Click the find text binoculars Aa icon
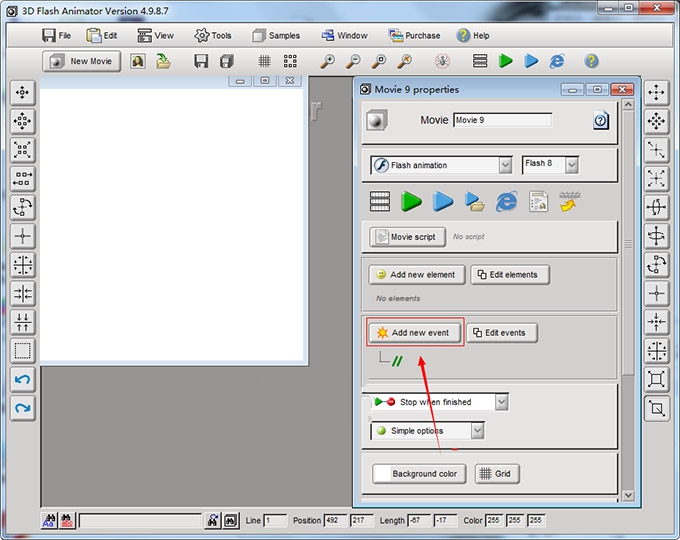 pos(49,520)
